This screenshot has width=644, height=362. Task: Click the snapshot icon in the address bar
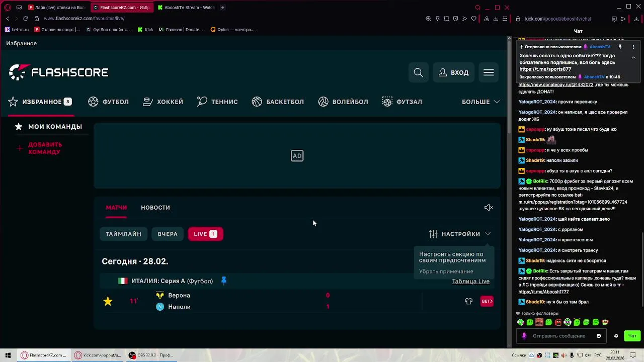(446, 19)
